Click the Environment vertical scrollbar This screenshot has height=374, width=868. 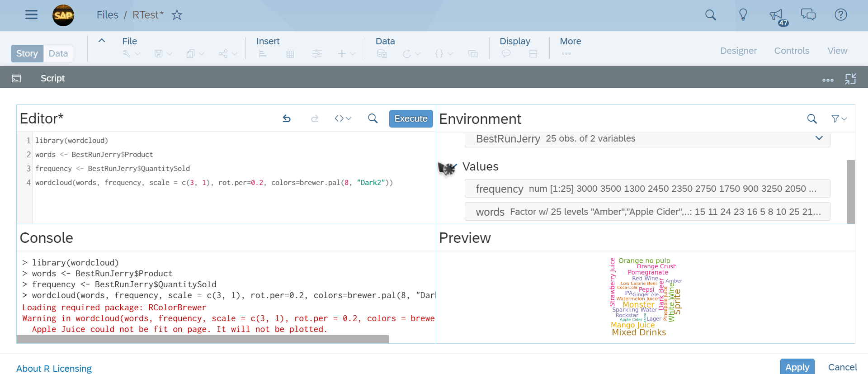point(851,192)
